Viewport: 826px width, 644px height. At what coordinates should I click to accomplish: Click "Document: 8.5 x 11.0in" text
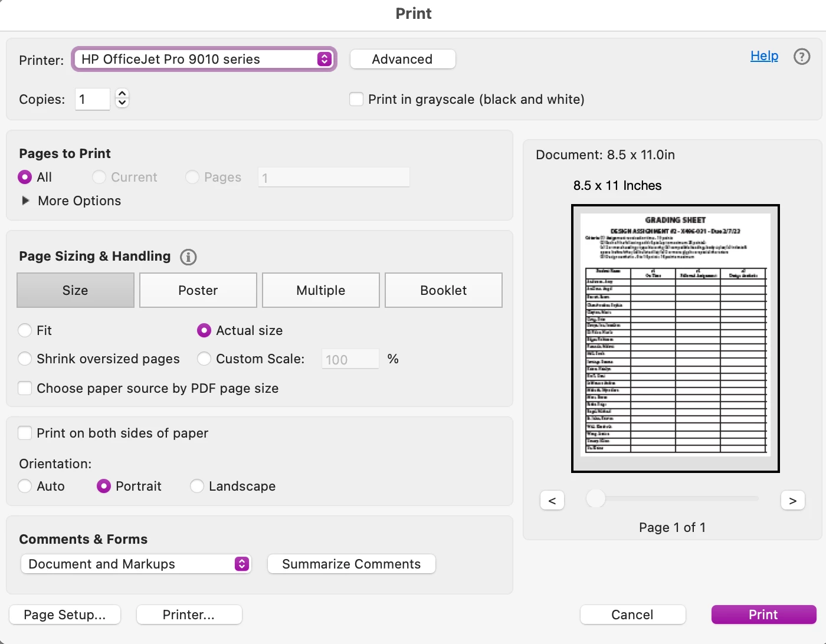605,155
